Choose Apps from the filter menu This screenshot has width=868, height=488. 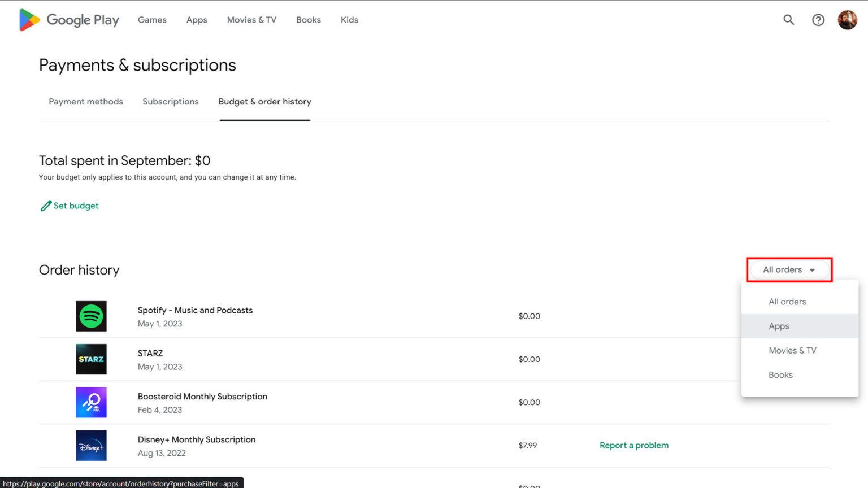(800, 326)
